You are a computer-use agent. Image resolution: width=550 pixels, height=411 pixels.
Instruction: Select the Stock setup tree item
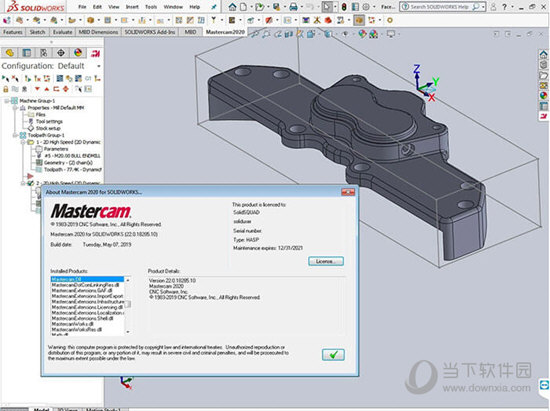48,128
